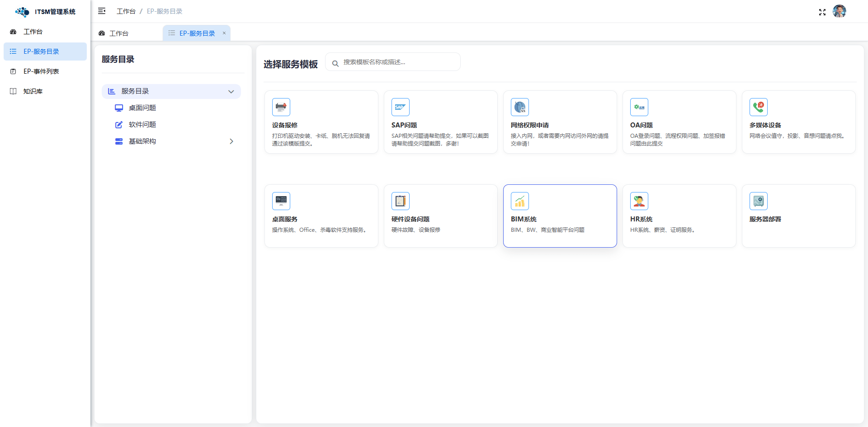Screen dimensions: 868x427
Task: Select the 网络权限申请 globe icon
Action: click(x=519, y=107)
